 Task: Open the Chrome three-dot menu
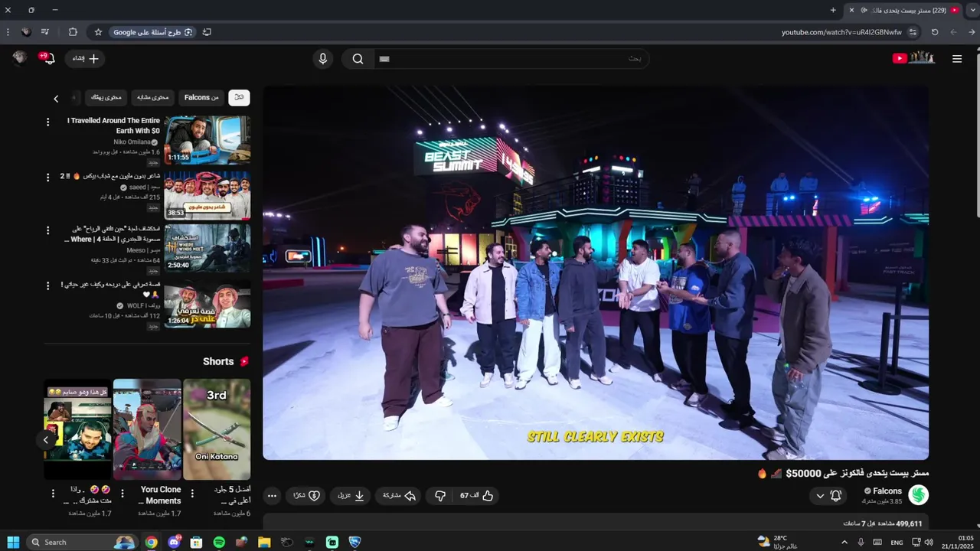[8, 32]
